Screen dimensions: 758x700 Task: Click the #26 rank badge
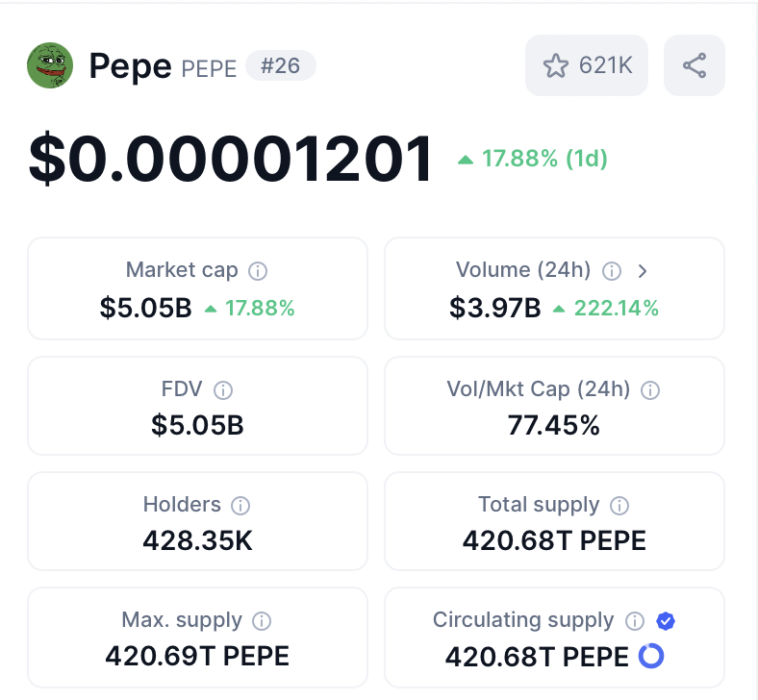pos(280,65)
